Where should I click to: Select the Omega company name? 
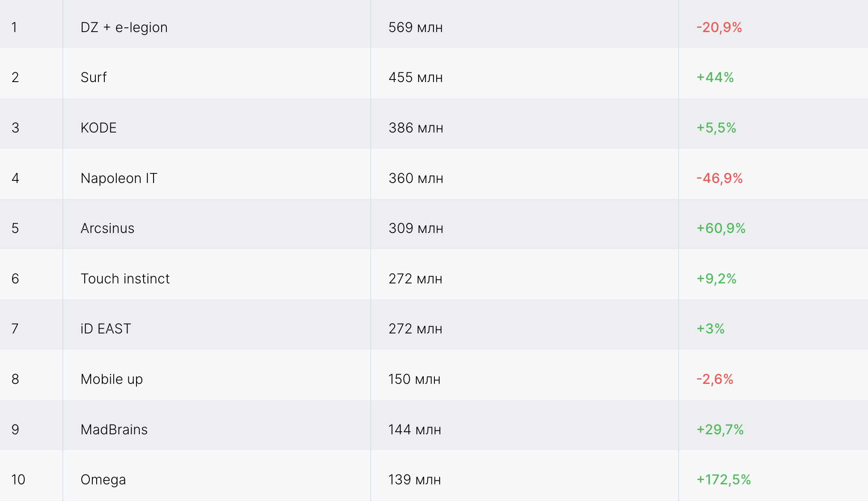(x=103, y=480)
